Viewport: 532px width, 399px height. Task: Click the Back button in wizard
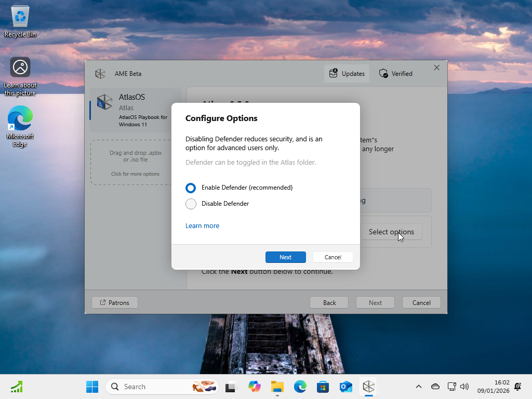pyautogui.click(x=329, y=303)
